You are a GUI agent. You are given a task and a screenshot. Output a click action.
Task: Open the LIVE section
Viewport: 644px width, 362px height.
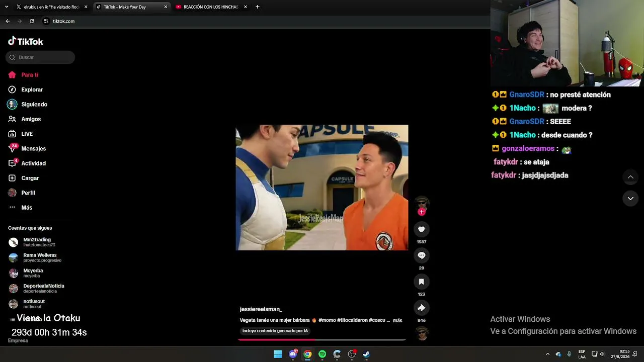(20, 134)
